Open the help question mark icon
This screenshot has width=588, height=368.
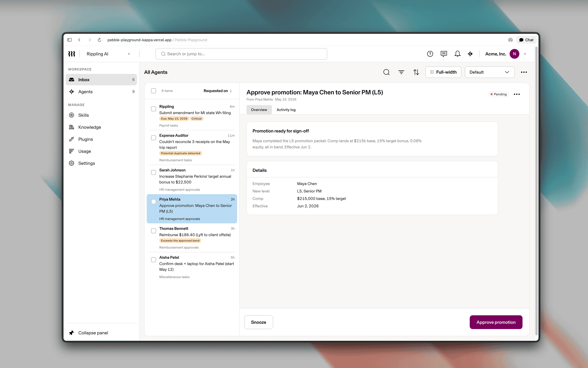(430, 54)
